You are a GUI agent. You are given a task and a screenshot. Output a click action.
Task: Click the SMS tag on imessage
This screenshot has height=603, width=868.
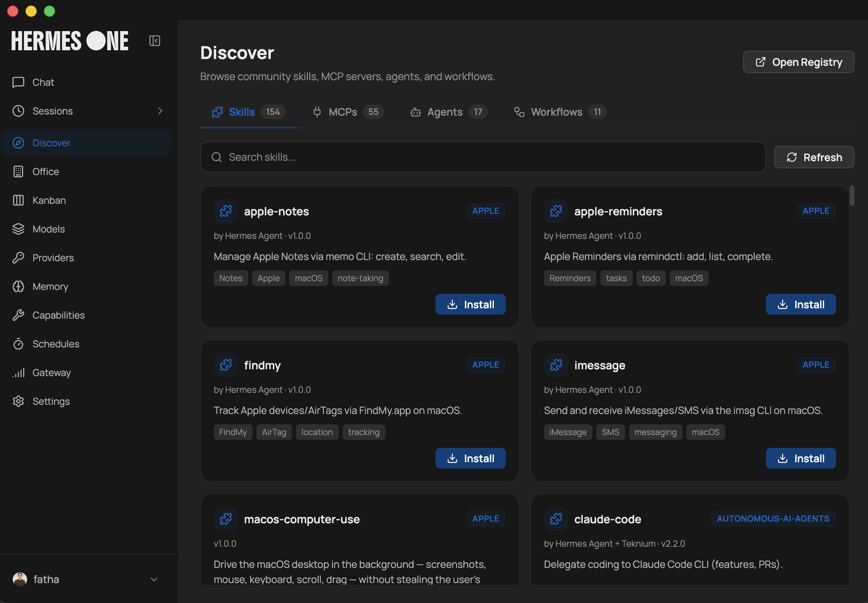point(611,432)
